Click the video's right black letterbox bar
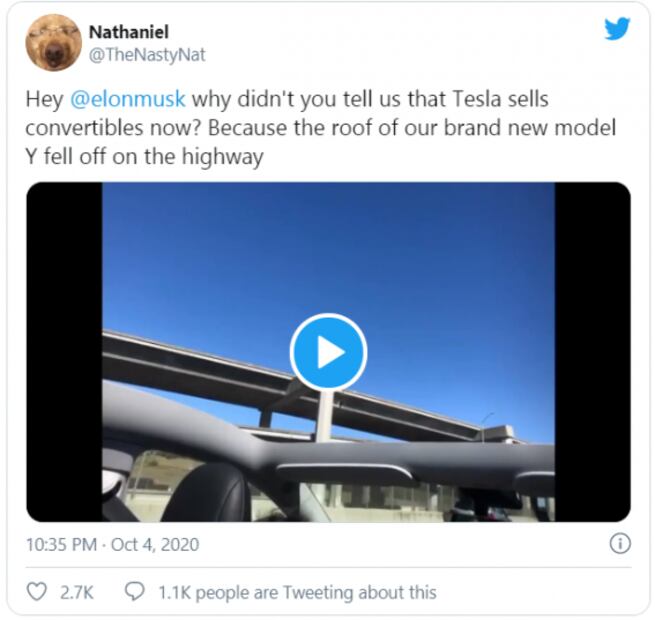Viewport: 655px width, 620px height. point(593,352)
